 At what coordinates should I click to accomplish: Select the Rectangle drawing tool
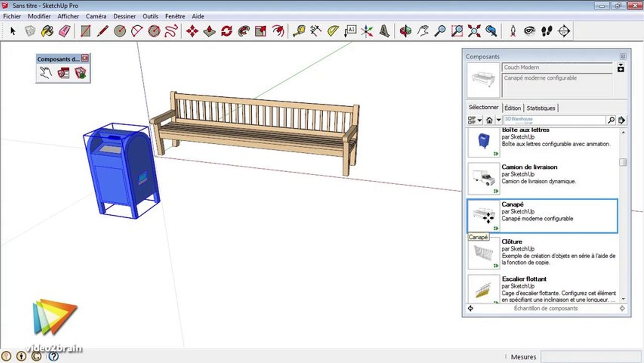(86, 31)
